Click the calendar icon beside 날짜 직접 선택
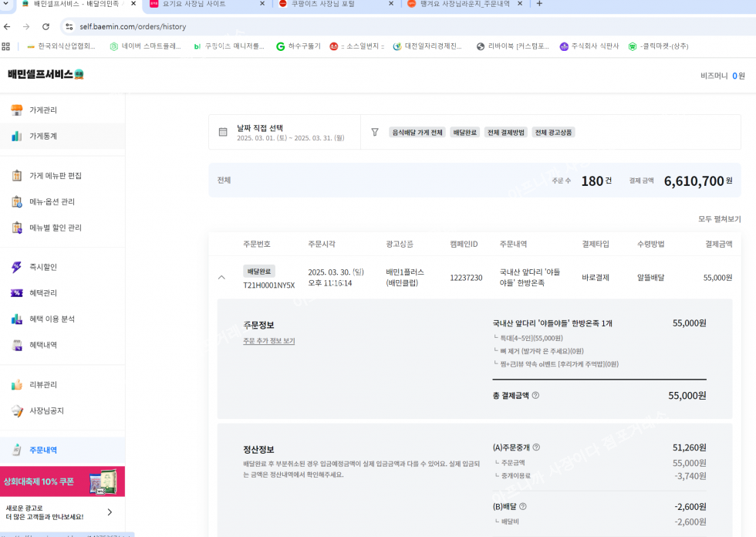The height and width of the screenshot is (537, 756). coord(223,133)
